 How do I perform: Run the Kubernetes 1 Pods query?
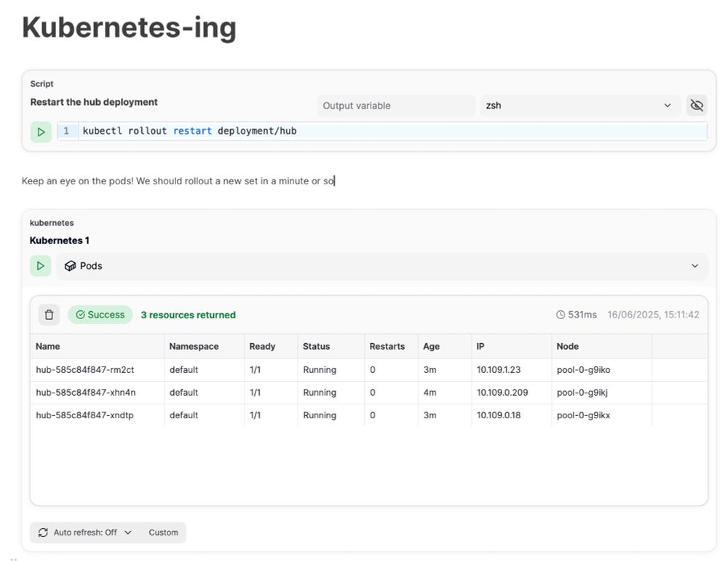click(40, 266)
